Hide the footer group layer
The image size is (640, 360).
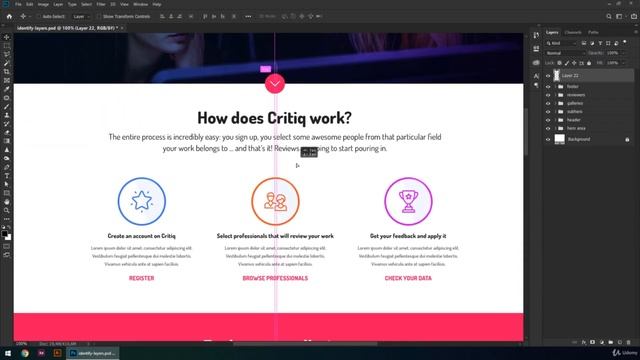pos(548,87)
